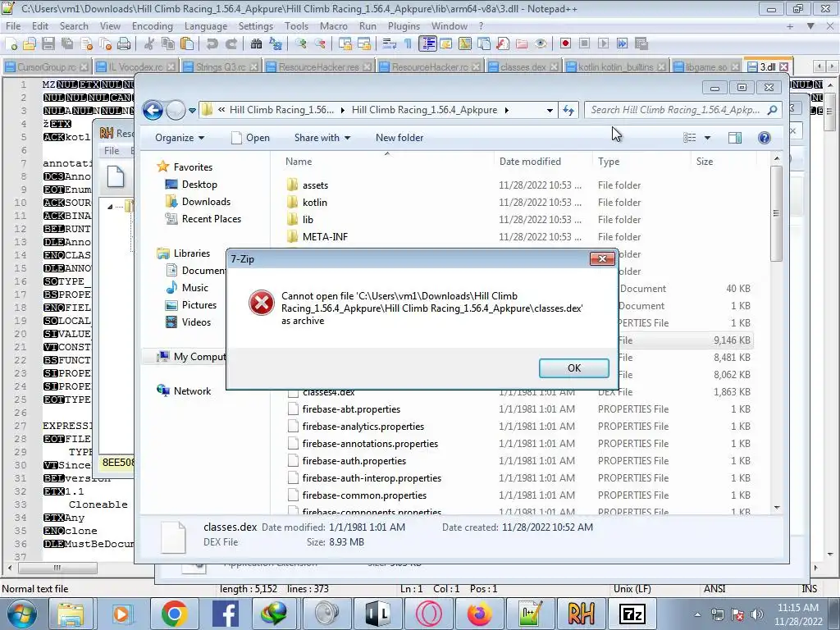Click Notepad++ Copy toolbar icon

pos(168,44)
